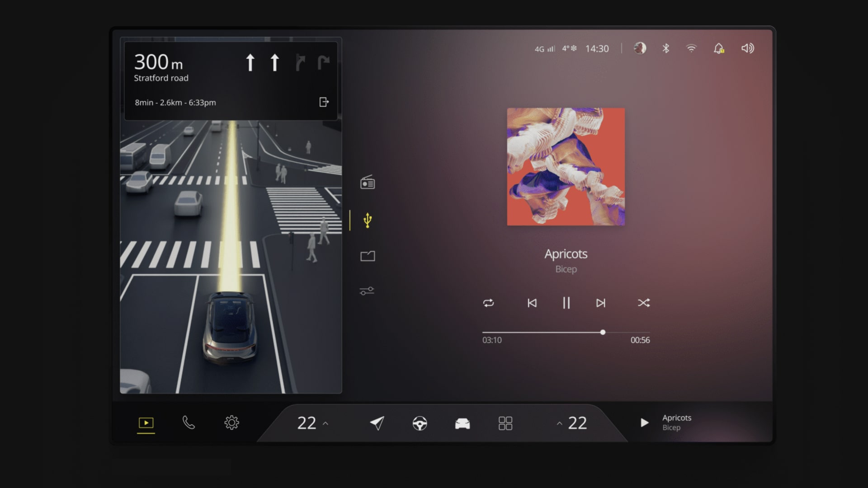868x488 pixels.
Task: Select the car settings icon
Action: 462,423
